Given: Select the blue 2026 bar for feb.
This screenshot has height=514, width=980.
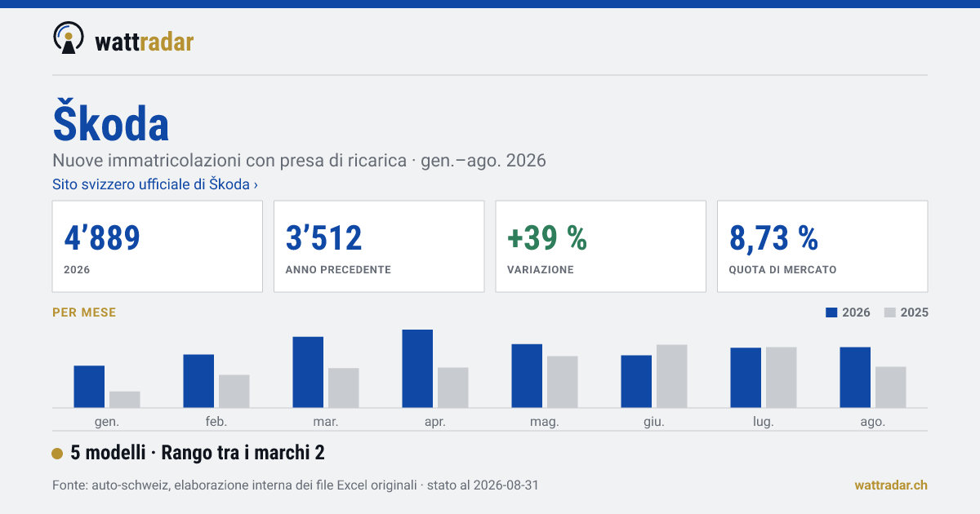Looking at the screenshot, I should point(198,381).
